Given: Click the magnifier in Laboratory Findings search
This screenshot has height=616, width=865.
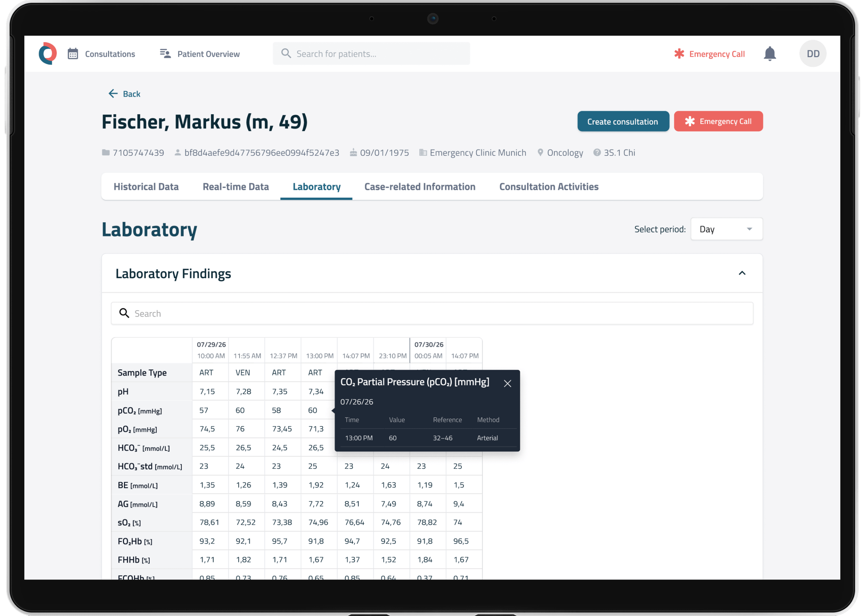Looking at the screenshot, I should click(x=124, y=313).
